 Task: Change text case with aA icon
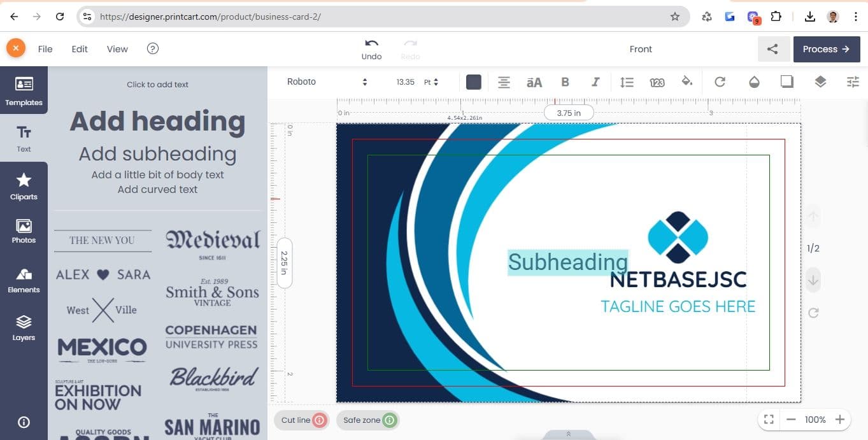534,82
